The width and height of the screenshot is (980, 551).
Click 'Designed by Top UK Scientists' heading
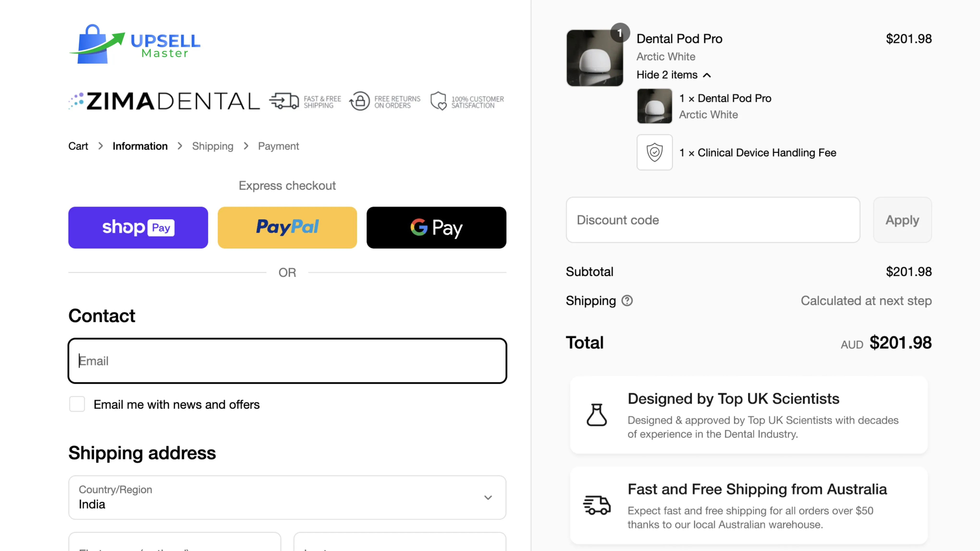pyautogui.click(x=734, y=399)
